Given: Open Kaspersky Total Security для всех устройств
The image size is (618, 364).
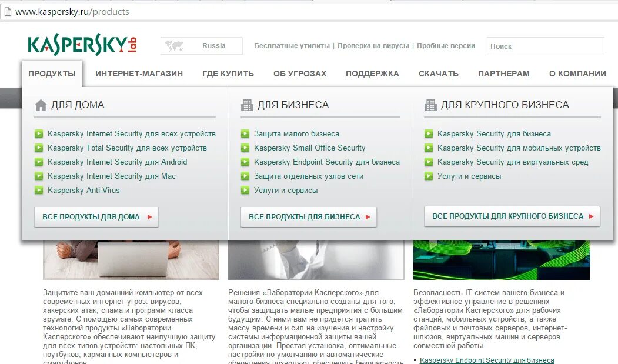Looking at the screenshot, I should tap(128, 148).
